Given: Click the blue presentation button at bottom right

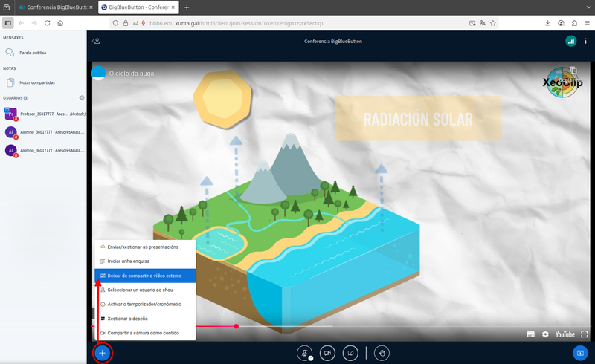Looking at the screenshot, I should point(580,353).
